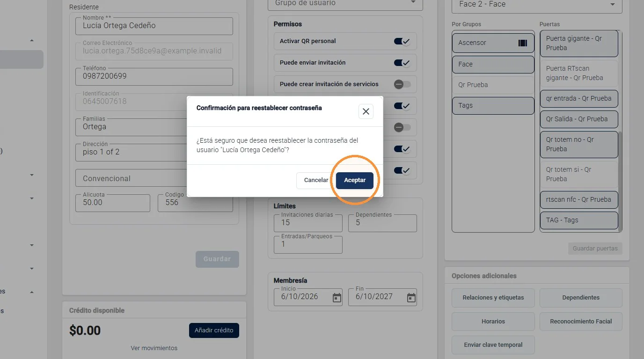
Task: Open Horarios option
Action: point(493,322)
